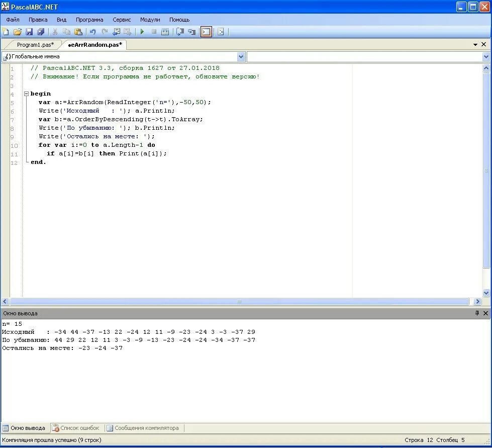Viewport: 492px width, 448px height.
Task: Undo the last edit
Action: (x=92, y=32)
